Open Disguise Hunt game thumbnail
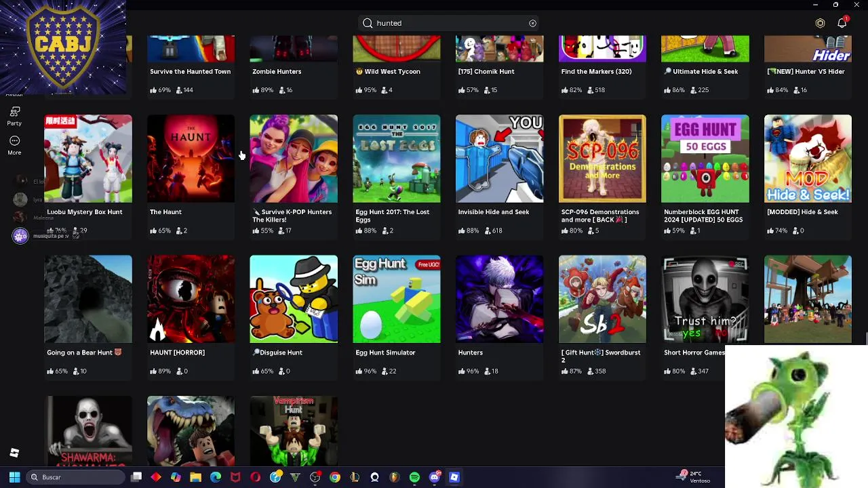The height and width of the screenshot is (488, 868). [294, 299]
